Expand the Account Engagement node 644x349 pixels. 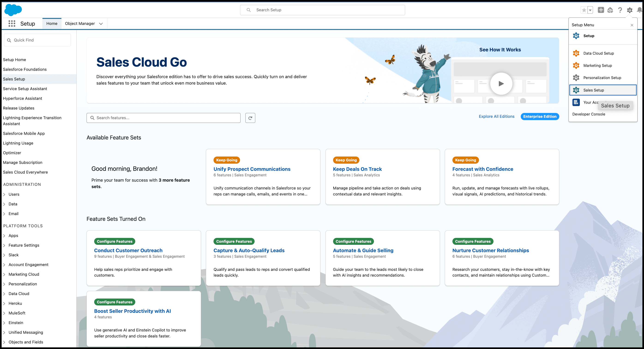pos(4,265)
